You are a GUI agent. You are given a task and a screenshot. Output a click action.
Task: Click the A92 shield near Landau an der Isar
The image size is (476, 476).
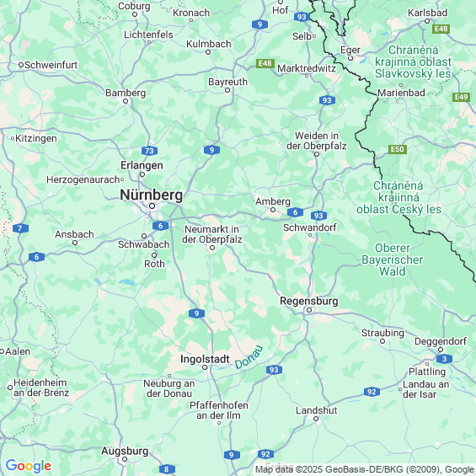372,392
